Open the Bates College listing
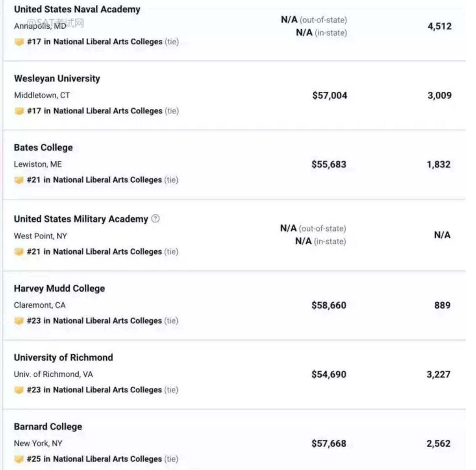The width and height of the screenshot is (476, 470). point(43,148)
